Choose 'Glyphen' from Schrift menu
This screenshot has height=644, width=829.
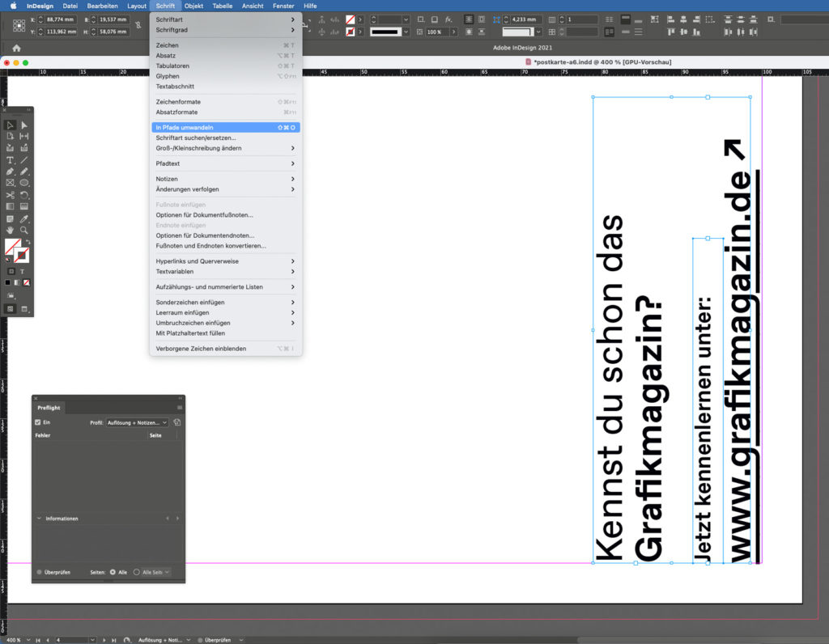click(x=225, y=76)
